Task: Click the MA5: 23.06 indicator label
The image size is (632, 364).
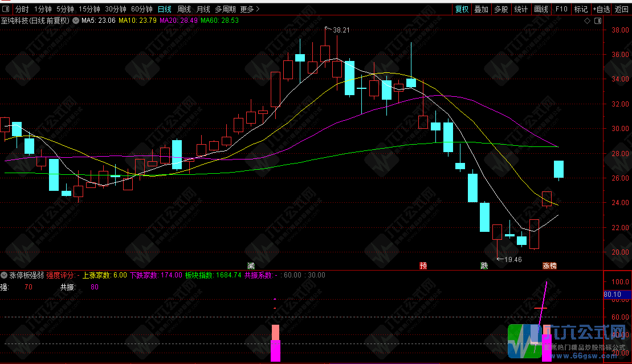Action: tap(99, 21)
